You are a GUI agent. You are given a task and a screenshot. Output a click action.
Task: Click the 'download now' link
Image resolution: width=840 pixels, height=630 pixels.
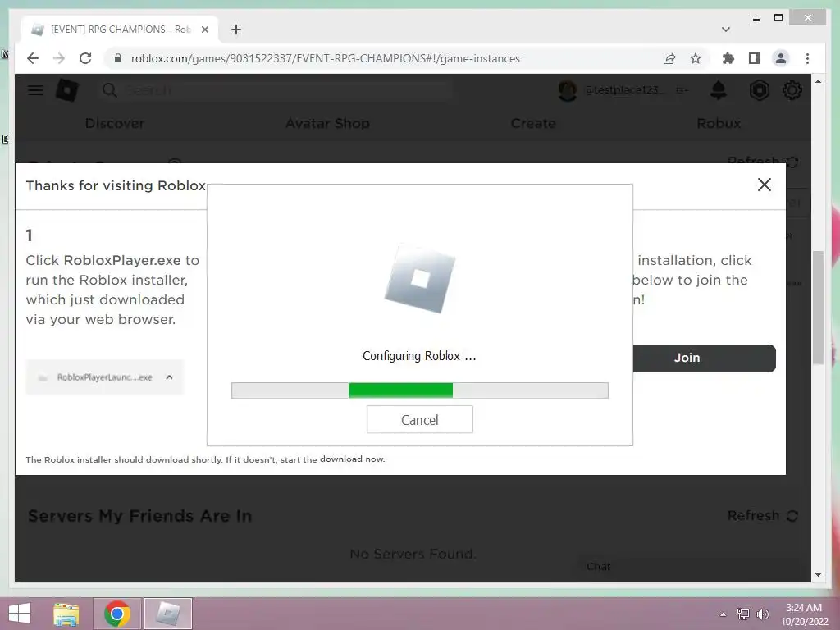coord(352,459)
